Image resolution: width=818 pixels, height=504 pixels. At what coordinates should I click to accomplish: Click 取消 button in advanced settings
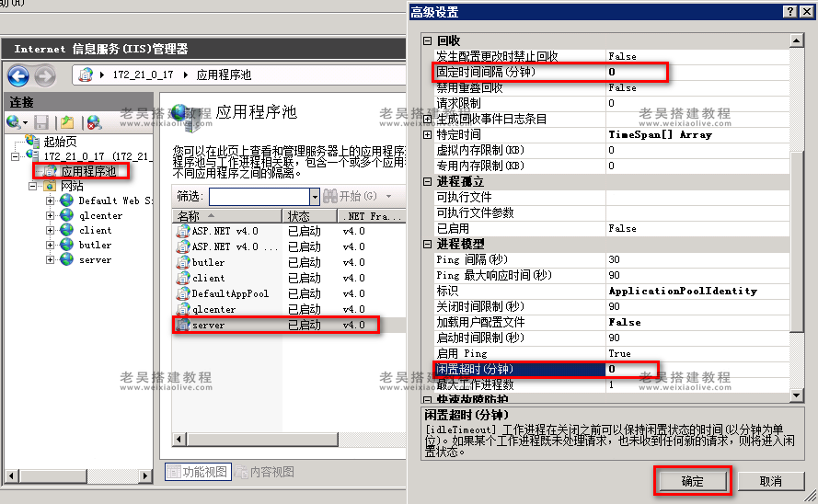[x=770, y=481]
